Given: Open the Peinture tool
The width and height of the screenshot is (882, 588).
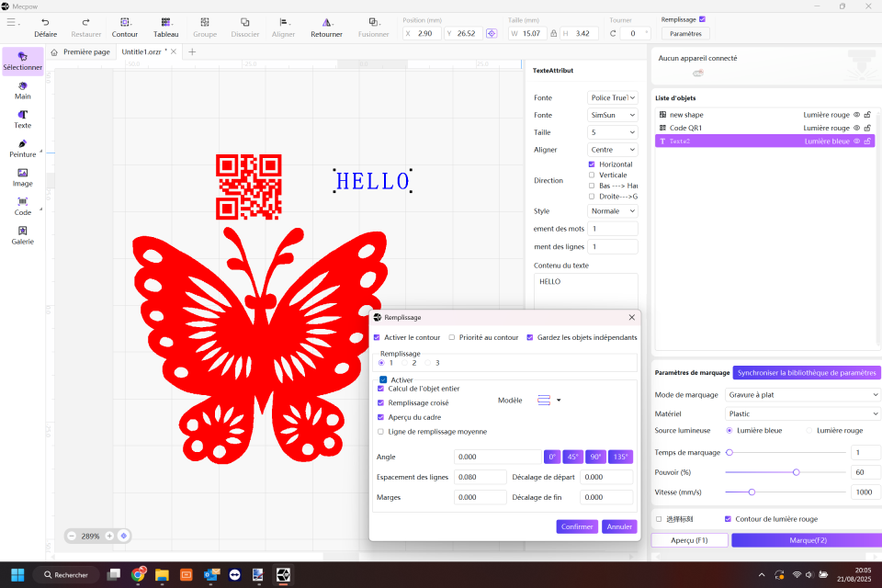Looking at the screenshot, I should coord(22,148).
